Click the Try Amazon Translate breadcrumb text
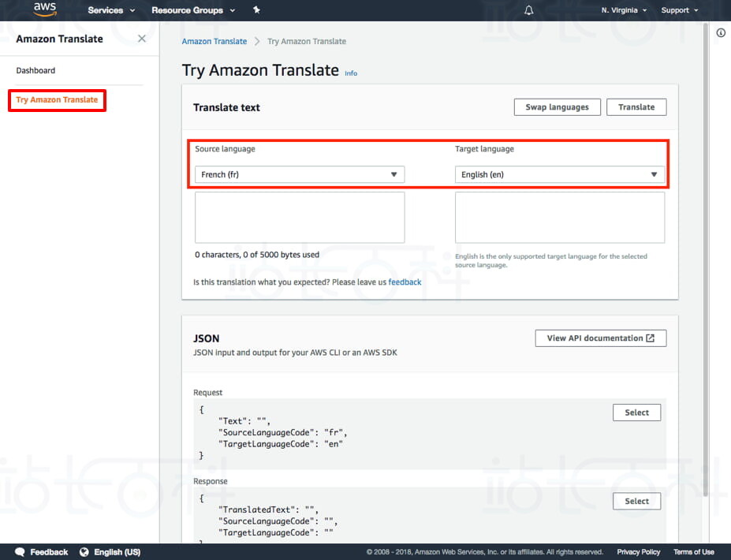Image resolution: width=731 pixels, height=560 pixels. [307, 41]
